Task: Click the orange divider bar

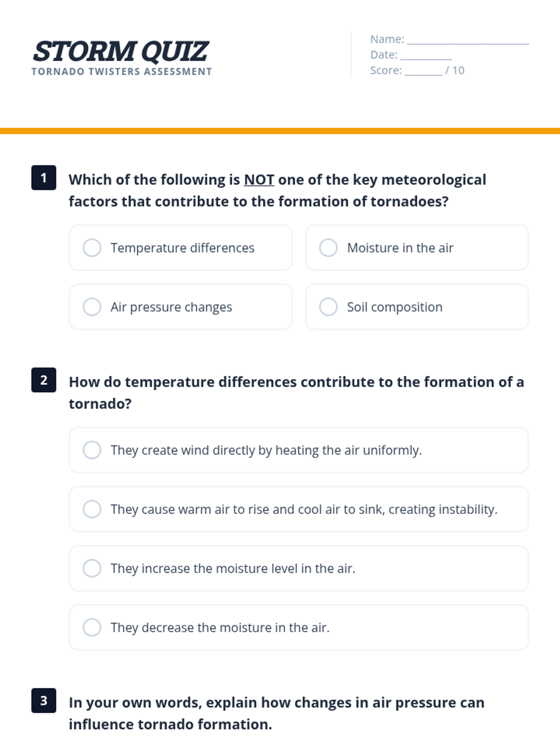Action: pyautogui.click(x=280, y=131)
